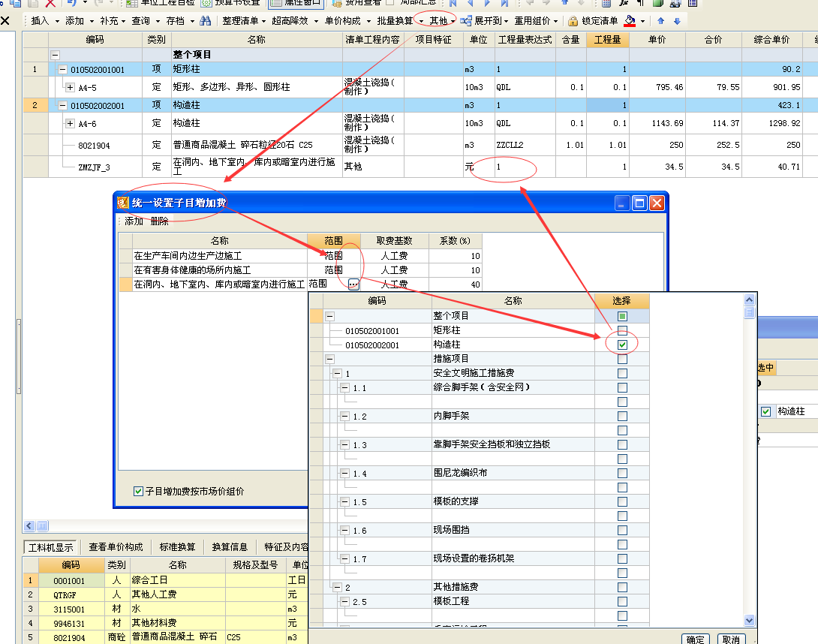
Task: Click the 超高降效 toolbar button
Action: (x=290, y=21)
